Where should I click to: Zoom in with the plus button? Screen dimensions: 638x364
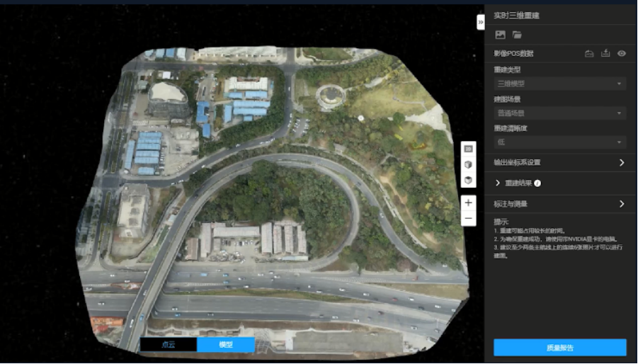tap(468, 203)
